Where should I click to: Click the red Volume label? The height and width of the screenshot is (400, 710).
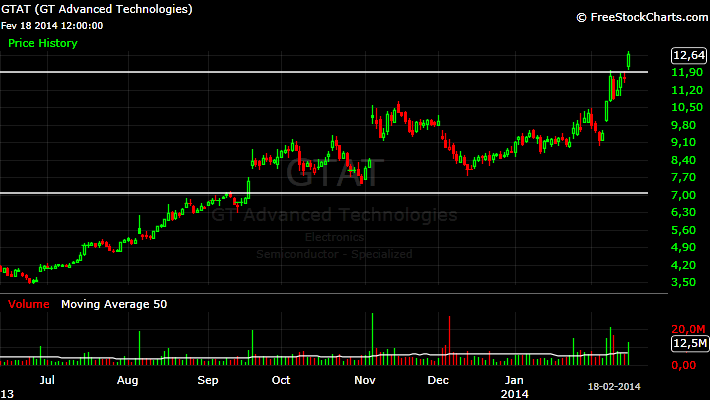pyautogui.click(x=29, y=304)
